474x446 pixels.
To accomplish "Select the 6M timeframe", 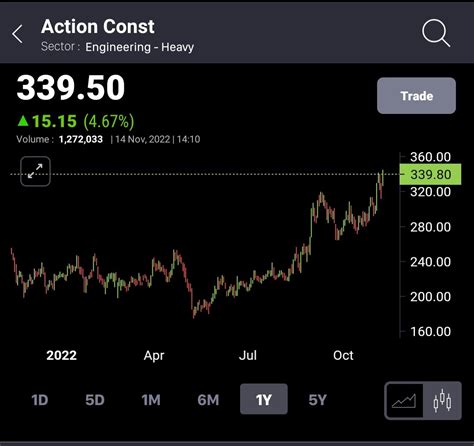I will point(208,400).
